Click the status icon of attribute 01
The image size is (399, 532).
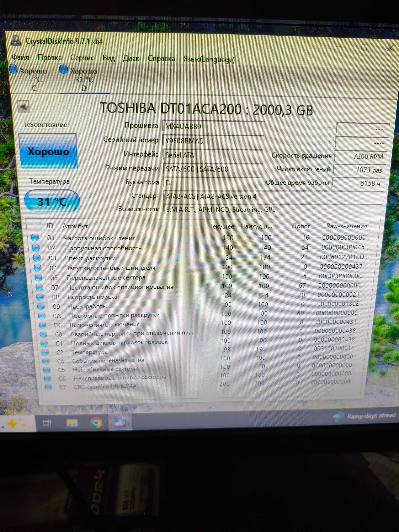[35, 238]
